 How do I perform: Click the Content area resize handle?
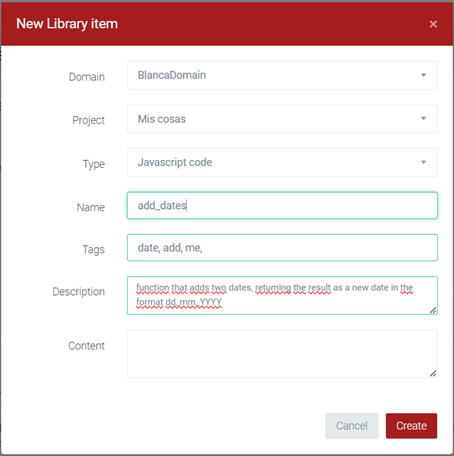pyautogui.click(x=433, y=373)
